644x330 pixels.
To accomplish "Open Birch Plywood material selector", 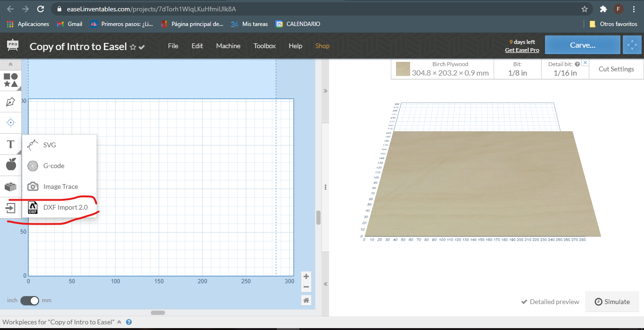I will point(442,69).
